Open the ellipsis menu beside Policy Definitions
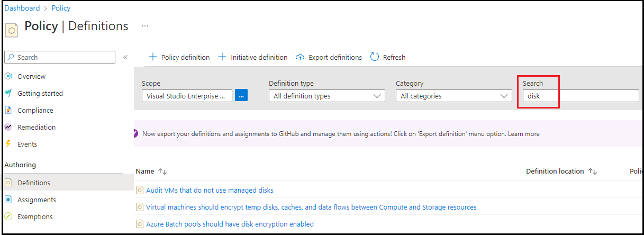The width and height of the screenshot is (644, 235). [x=145, y=25]
